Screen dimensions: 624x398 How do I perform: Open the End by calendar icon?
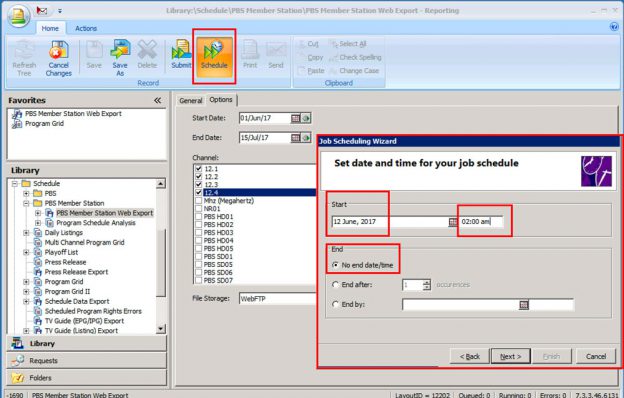click(x=524, y=305)
